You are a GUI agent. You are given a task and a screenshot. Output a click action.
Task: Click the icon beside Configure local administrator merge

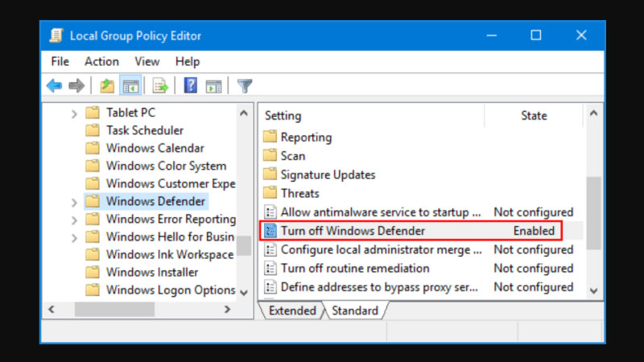[x=270, y=249]
